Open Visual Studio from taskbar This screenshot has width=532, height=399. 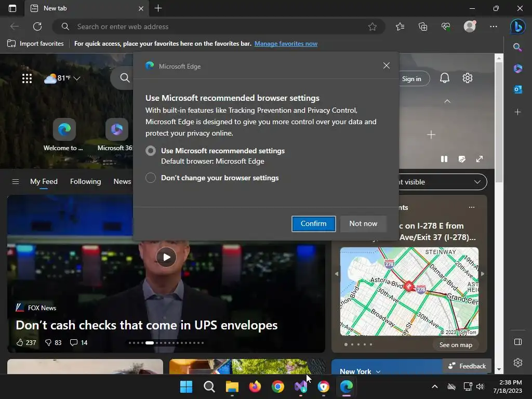tap(301, 387)
